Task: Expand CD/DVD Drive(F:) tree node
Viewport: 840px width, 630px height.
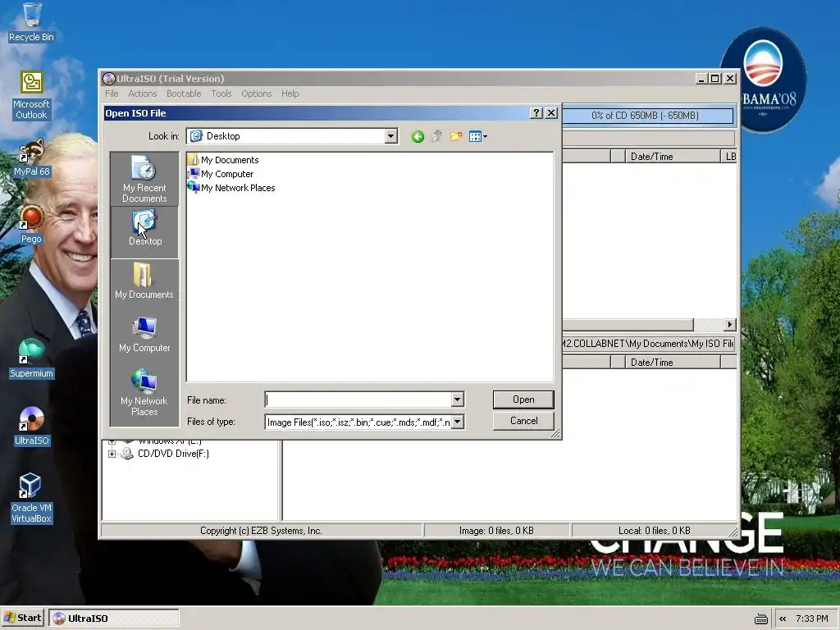Action: tap(112, 454)
